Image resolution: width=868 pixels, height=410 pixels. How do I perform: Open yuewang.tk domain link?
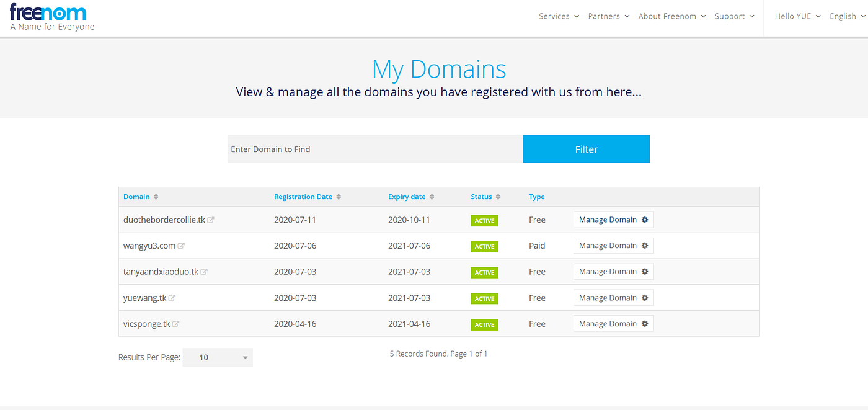point(145,298)
